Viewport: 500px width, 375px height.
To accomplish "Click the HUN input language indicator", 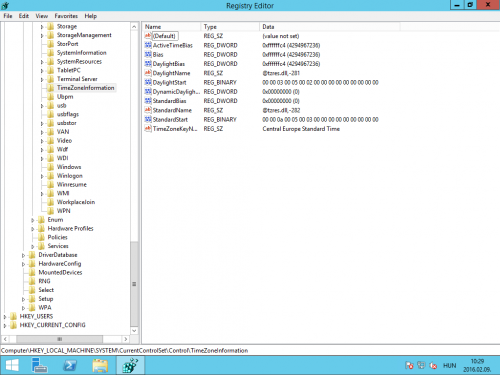I will 449,366.
